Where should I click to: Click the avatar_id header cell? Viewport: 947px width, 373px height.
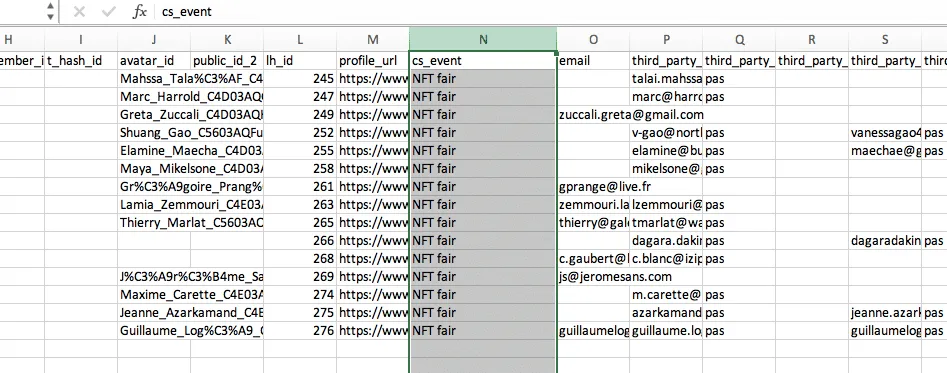(x=154, y=60)
